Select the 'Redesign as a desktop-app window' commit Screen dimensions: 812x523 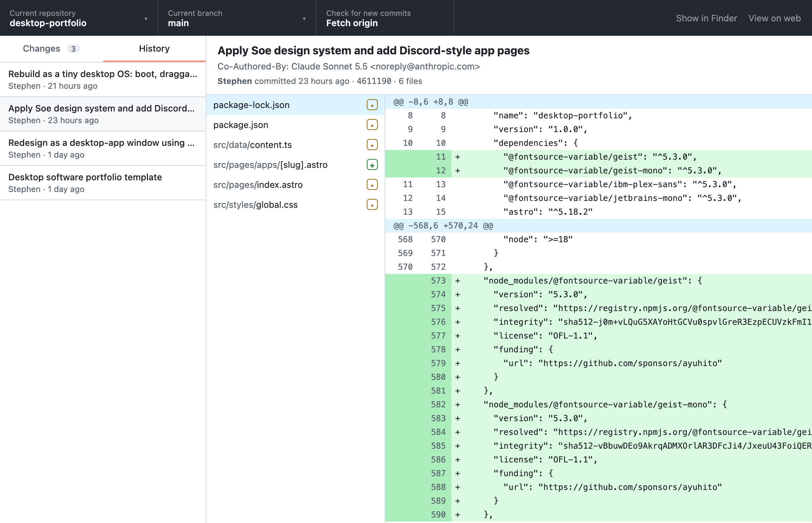click(103, 148)
